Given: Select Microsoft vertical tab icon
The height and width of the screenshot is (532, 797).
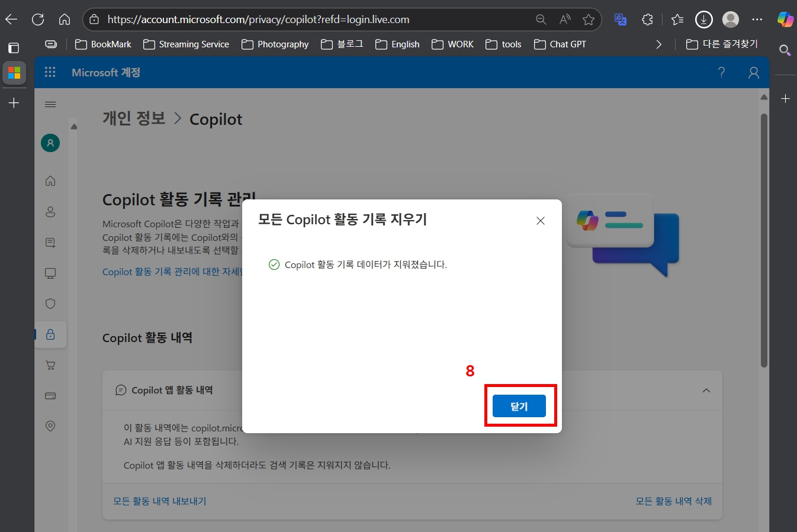Looking at the screenshot, I should point(14,73).
